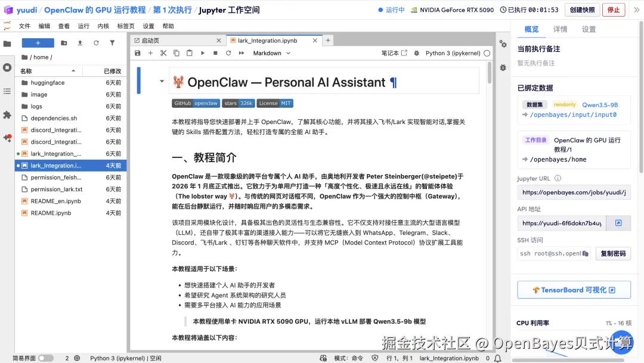Collapse the right panel with double chevron
644x363 pixels.
(x=636, y=10)
